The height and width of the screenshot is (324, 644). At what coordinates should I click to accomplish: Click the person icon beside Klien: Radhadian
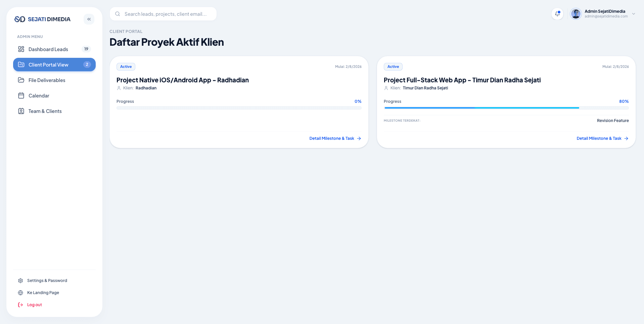[x=119, y=88]
